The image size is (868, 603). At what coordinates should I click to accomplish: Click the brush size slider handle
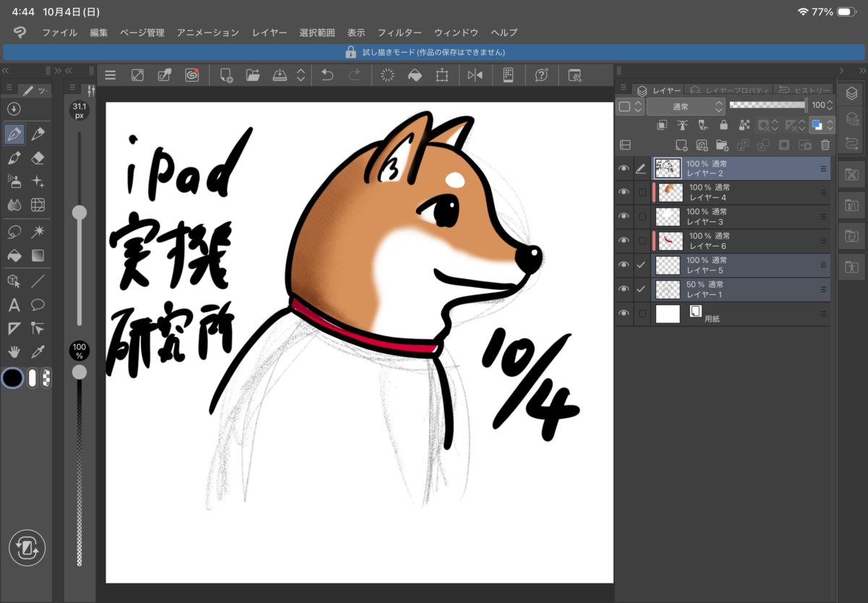(80, 212)
